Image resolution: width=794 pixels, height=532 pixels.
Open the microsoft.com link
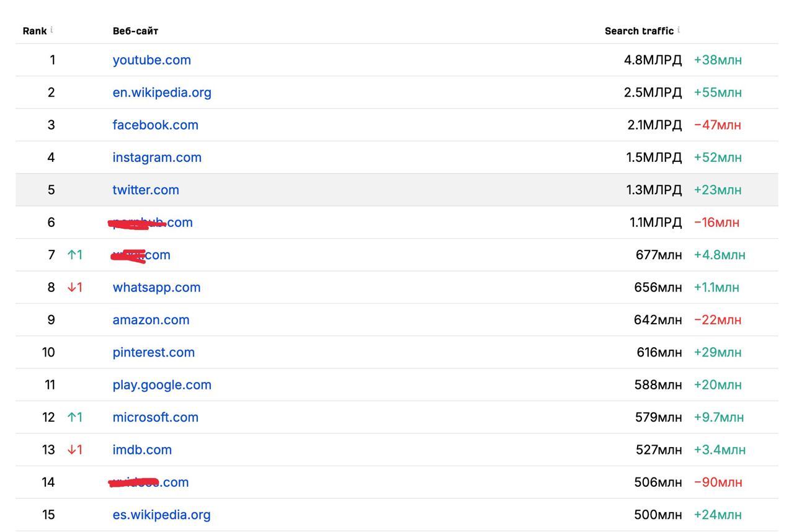(155, 417)
